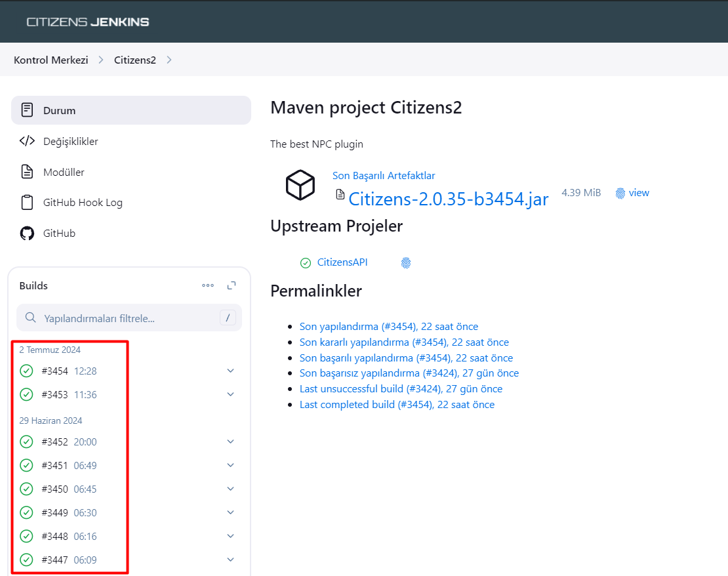This screenshot has width=728, height=576.
Task: Open build #3451
Action: [54, 465]
